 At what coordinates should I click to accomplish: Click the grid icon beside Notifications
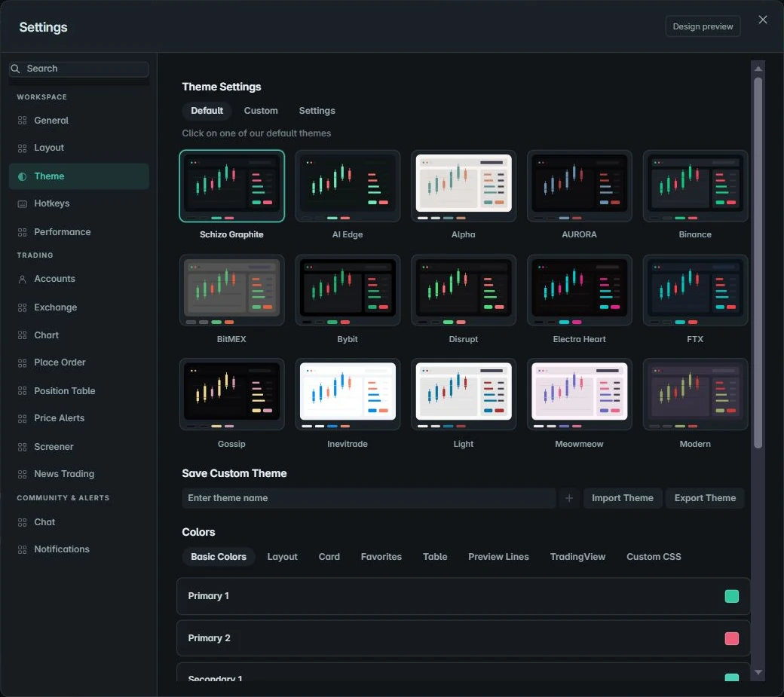22,549
